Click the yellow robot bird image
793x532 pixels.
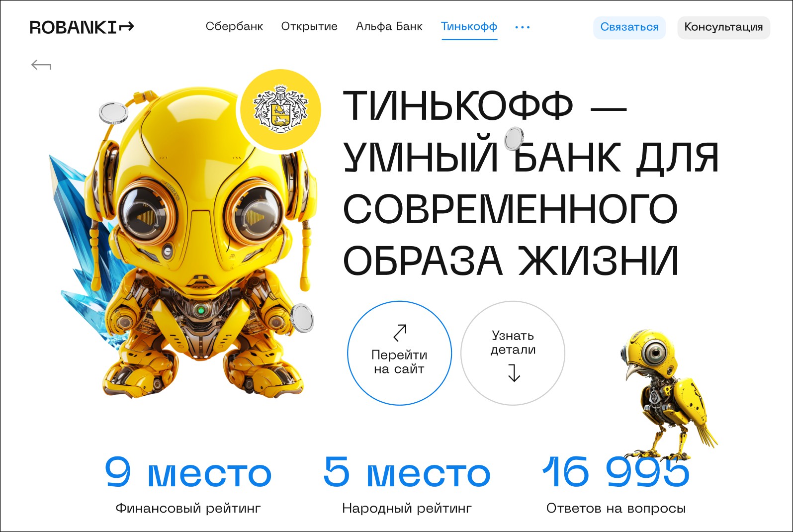tap(666, 393)
